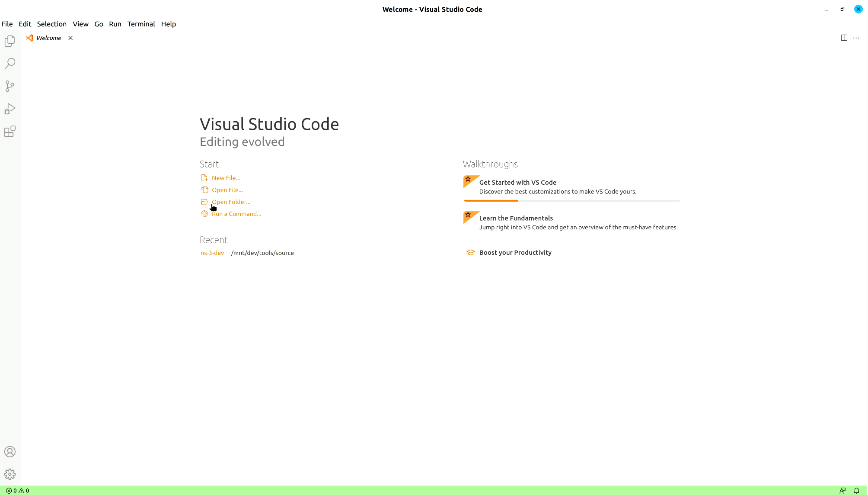Screen dimensions: 868x495
Task: Open the Source Control view
Action: pyautogui.click(x=10, y=86)
